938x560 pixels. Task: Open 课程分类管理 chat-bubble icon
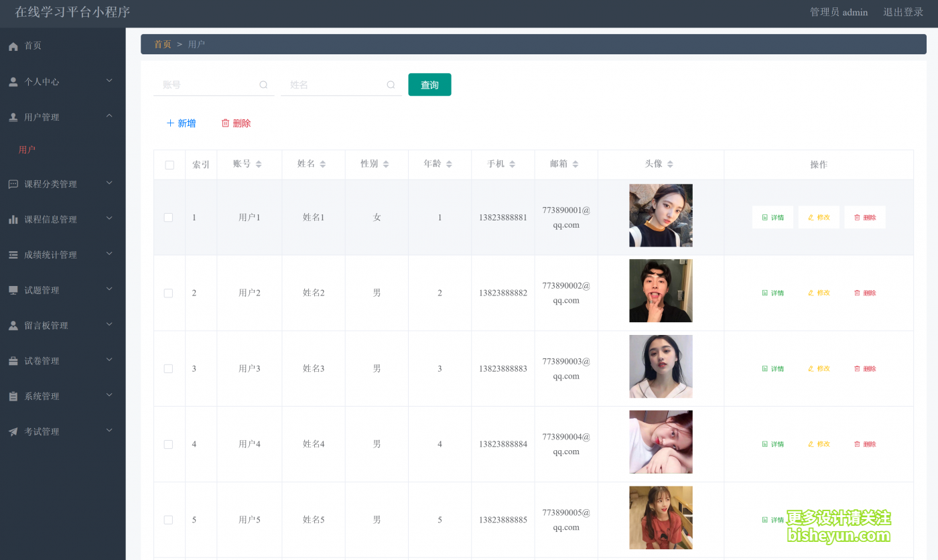tap(12, 183)
